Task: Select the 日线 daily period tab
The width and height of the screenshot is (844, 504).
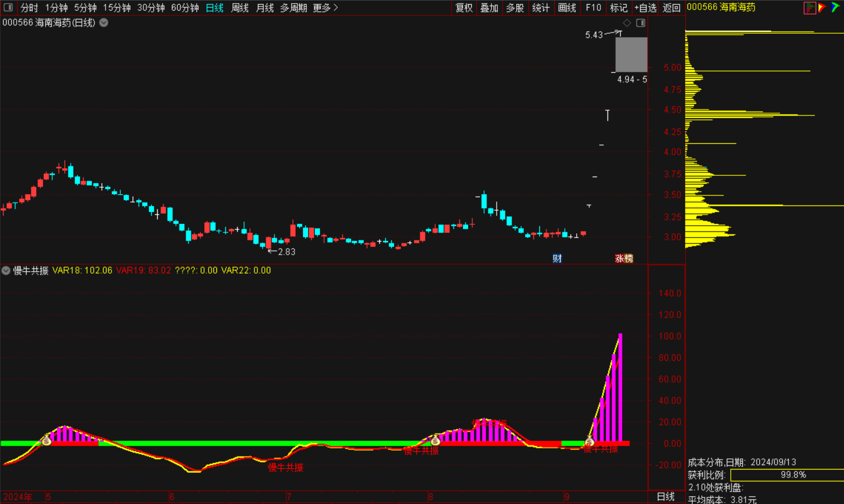Action: click(x=215, y=8)
